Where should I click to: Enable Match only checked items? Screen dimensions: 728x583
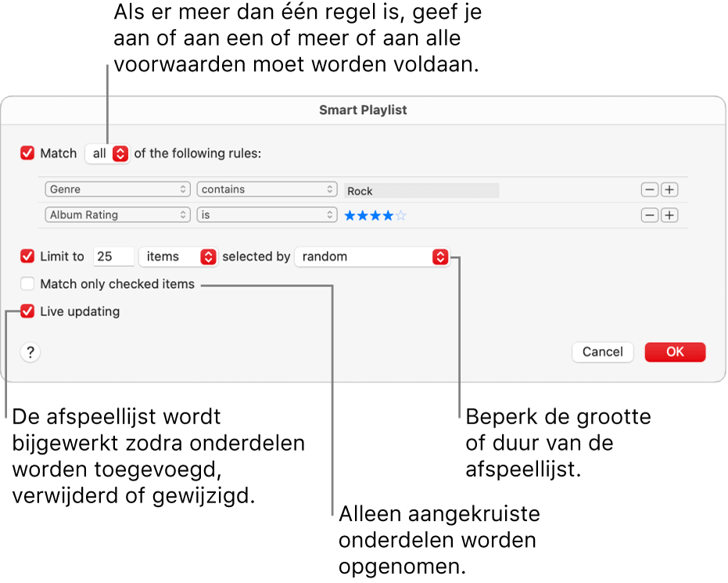click(27, 283)
